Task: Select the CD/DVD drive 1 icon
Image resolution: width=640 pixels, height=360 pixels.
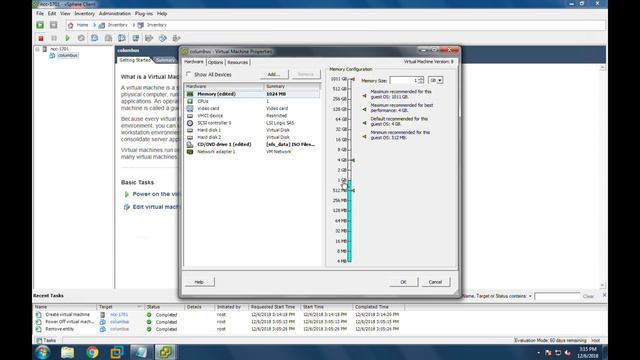Action: tap(190, 144)
